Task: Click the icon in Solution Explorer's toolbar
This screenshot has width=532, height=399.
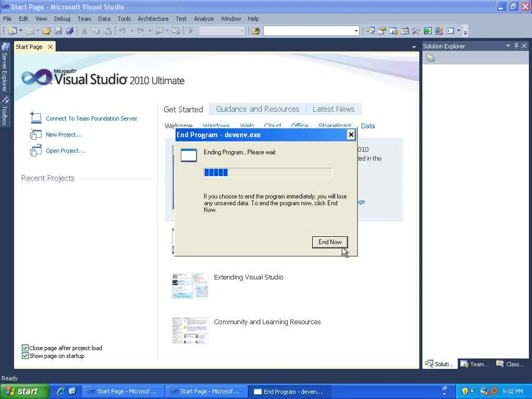Action: (430, 58)
